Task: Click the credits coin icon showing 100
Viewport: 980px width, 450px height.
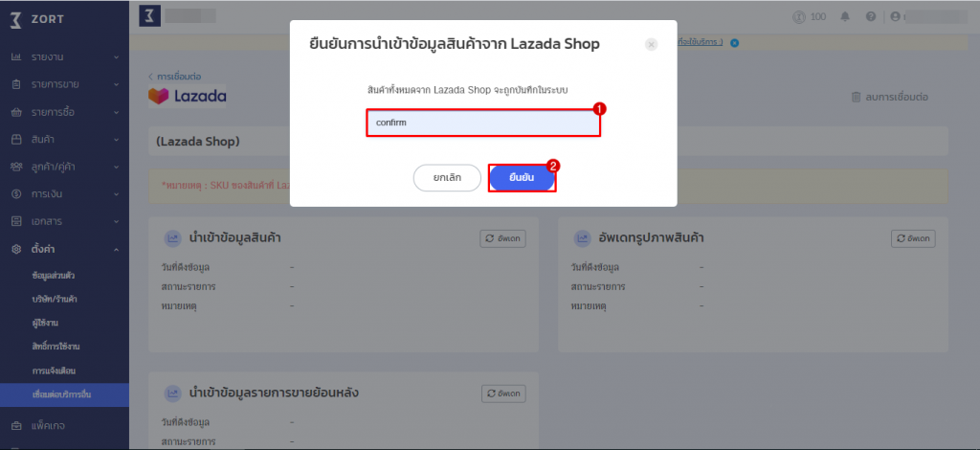Action: pyautogui.click(x=798, y=17)
